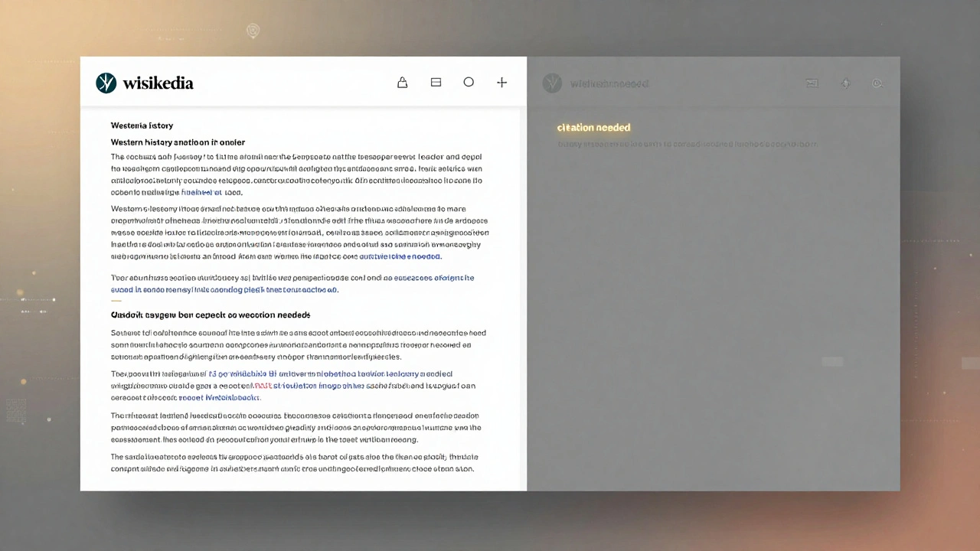The width and height of the screenshot is (980, 551).
Task: Click the blue 'root Wratcialoodoir' link
Action: click(x=219, y=398)
